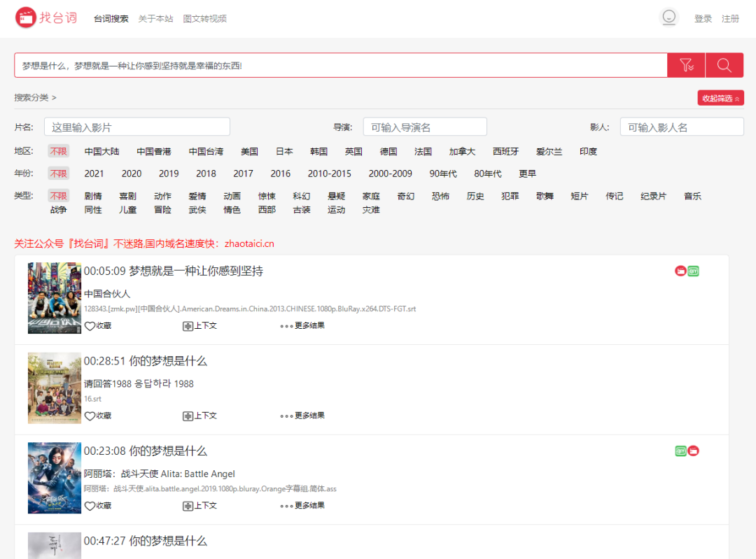The image size is (756, 559).
Task: Select 印度 region filter
Action: (588, 151)
